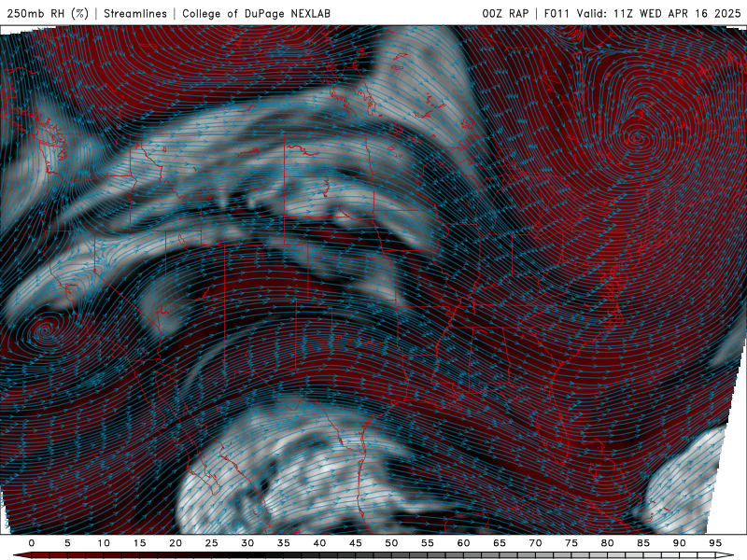Image resolution: width=747 pixels, height=560 pixels.
Task: Pick the gray colorbar segment between 60 and 65
Action: [481, 555]
